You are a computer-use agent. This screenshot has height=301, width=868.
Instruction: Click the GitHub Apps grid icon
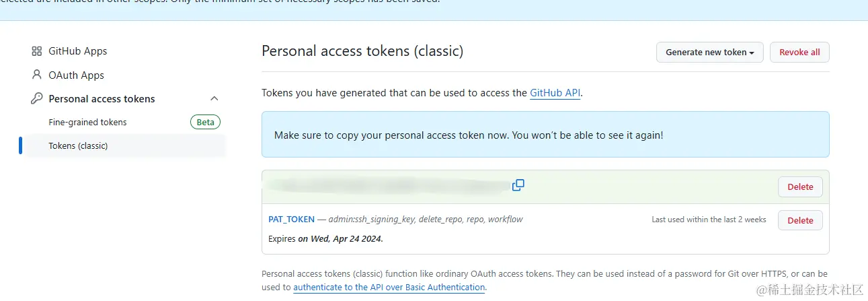(37, 51)
